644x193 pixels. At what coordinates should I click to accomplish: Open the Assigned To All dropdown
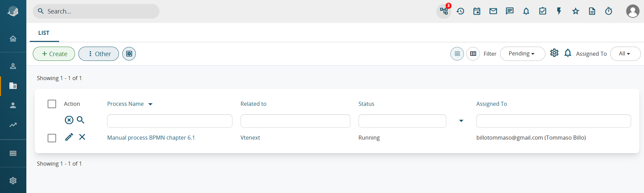[x=625, y=54]
